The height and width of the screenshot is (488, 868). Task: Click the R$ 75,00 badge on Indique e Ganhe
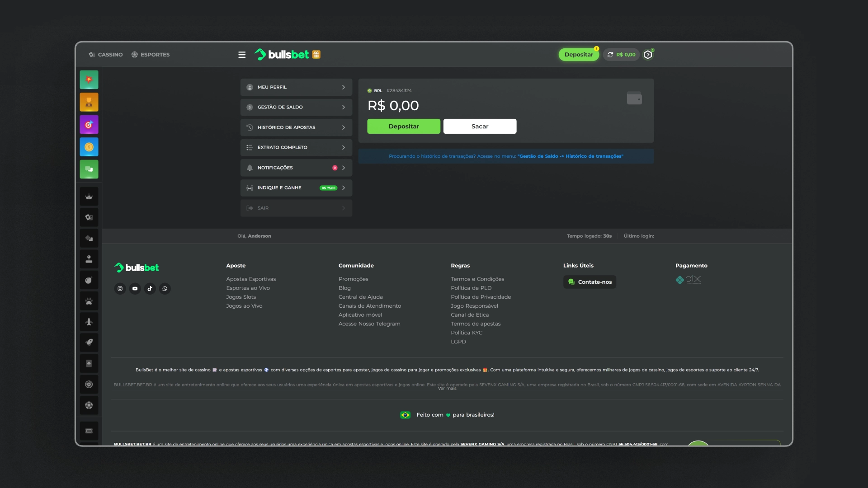click(x=329, y=188)
